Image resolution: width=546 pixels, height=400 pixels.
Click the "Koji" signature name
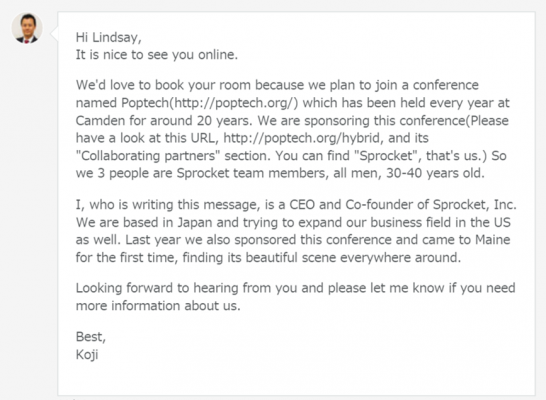(87, 355)
